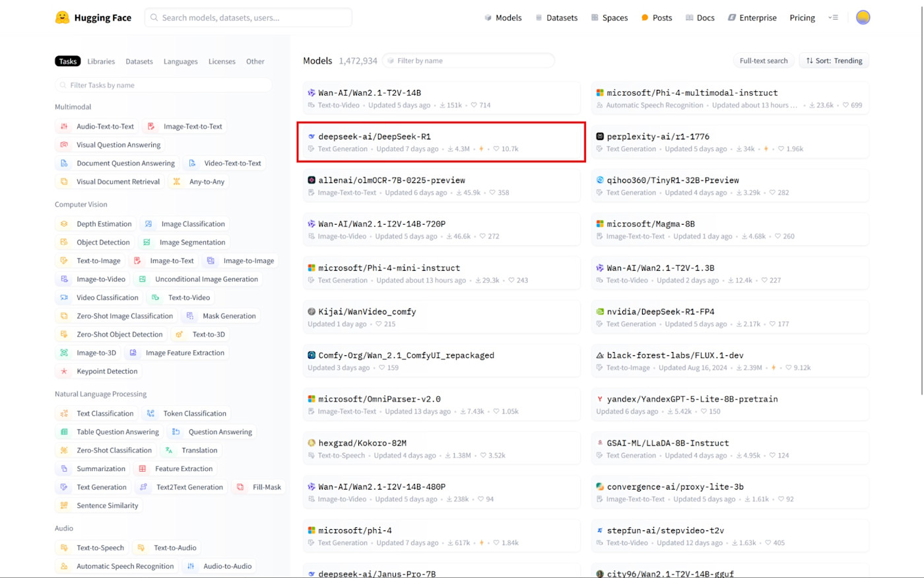Screen dimensions: 924x578
Task: Filter by the Text Generation task
Action: point(92,488)
